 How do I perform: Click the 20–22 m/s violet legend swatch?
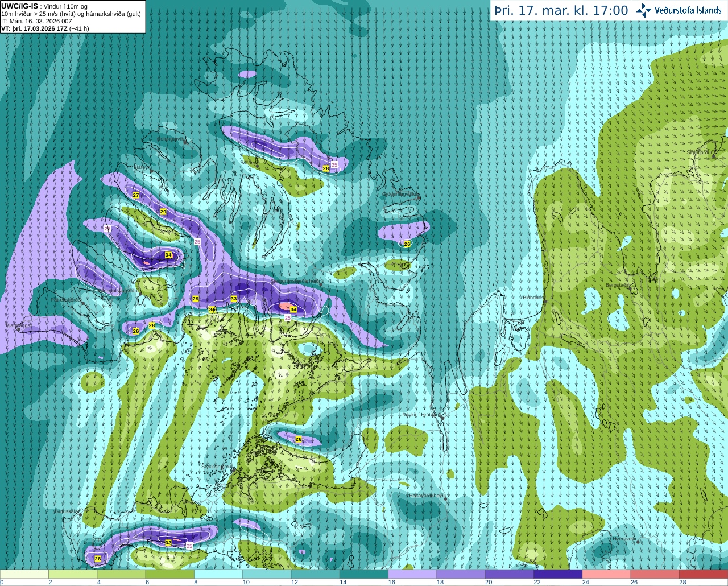tap(510, 574)
